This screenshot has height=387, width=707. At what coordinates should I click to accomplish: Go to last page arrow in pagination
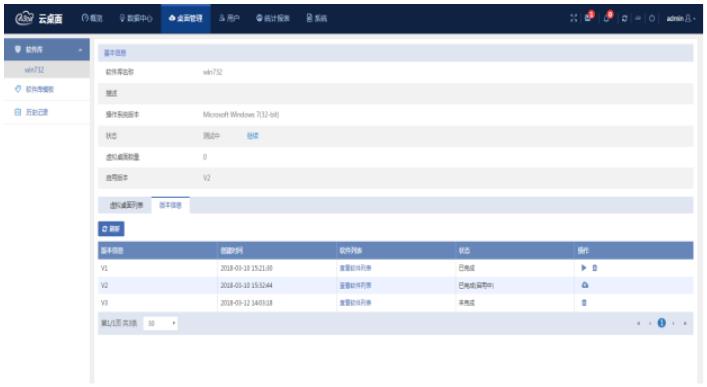click(x=685, y=323)
